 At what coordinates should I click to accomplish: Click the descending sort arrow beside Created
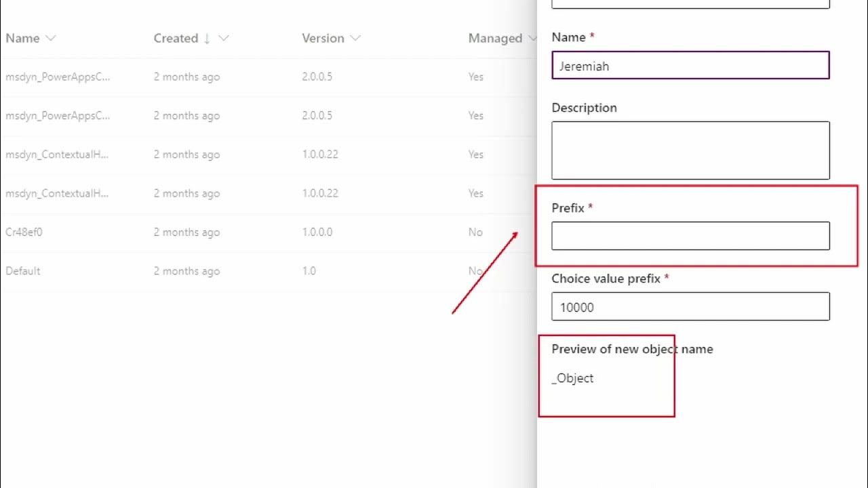[x=207, y=39]
